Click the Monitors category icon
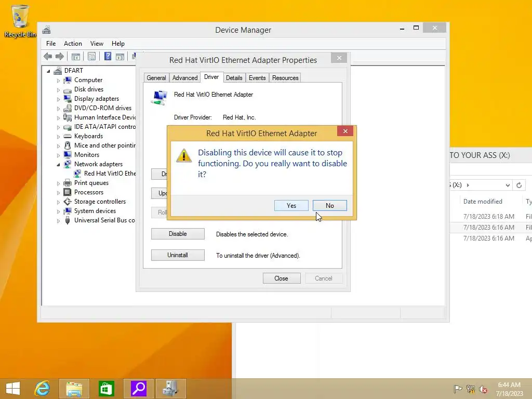This screenshot has width=532, height=399. [x=68, y=155]
